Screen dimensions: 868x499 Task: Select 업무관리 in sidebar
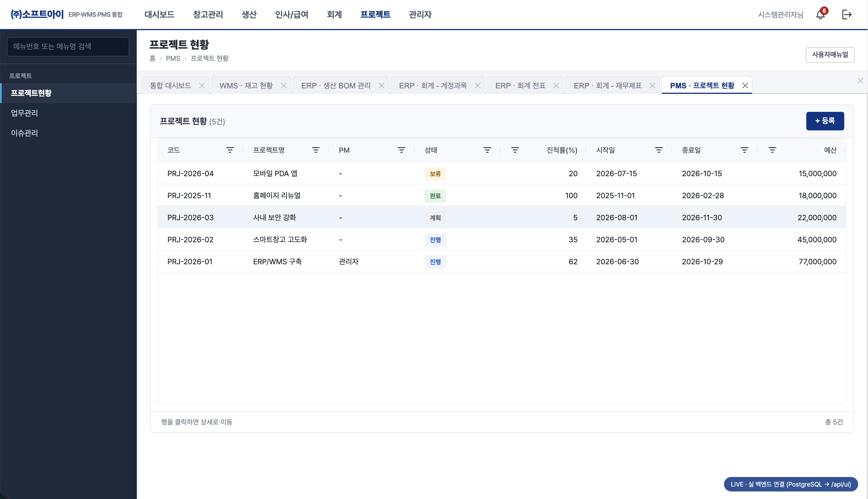[68, 113]
